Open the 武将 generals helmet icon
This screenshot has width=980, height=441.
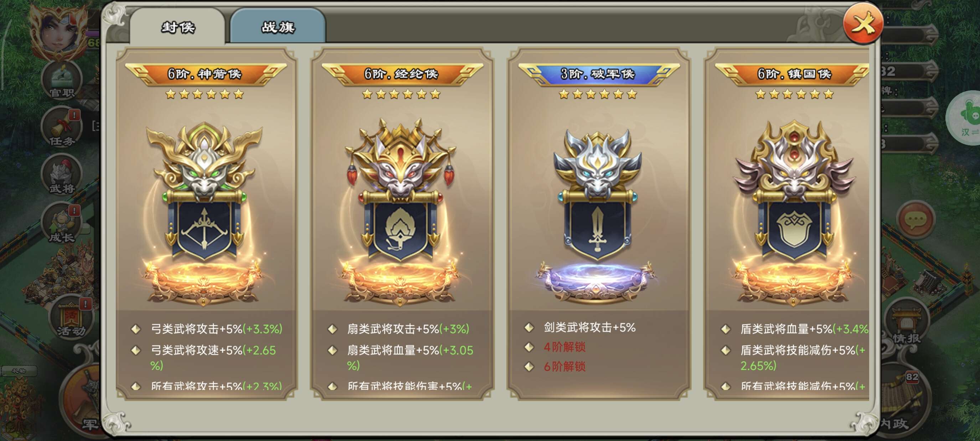tap(62, 176)
